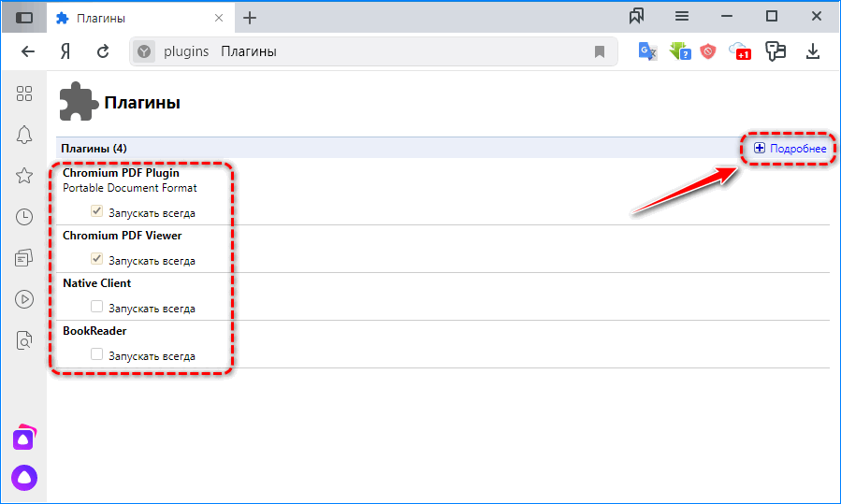Open favorites star in sidebar
This screenshot has height=504, width=841.
coord(24,176)
